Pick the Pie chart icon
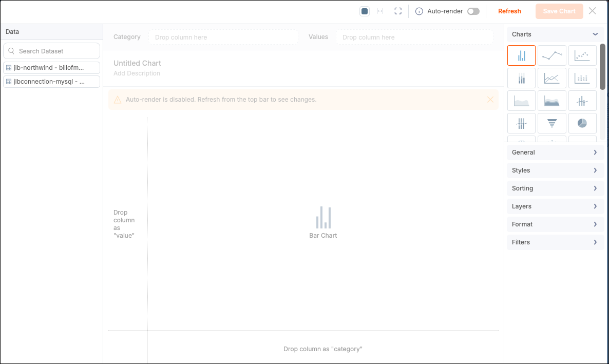The image size is (609, 364). pos(582,123)
